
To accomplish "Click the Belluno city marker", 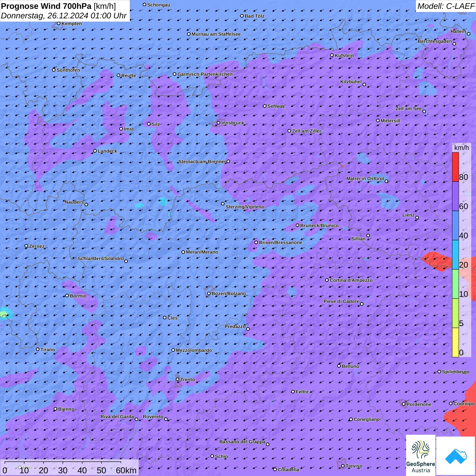I will (339, 366).
